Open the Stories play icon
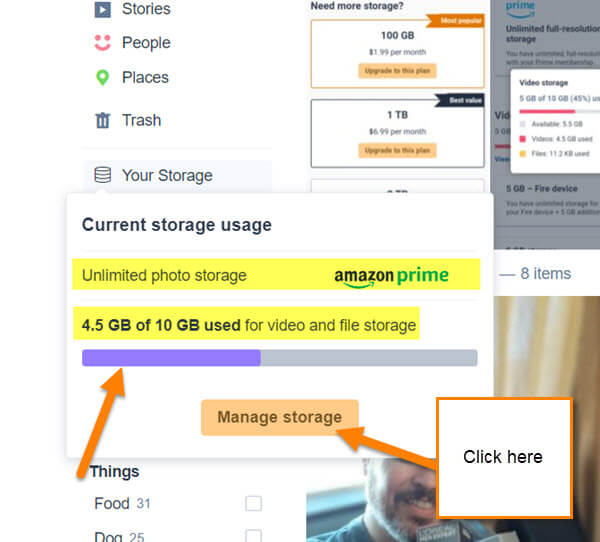This screenshot has width=600, height=542. (x=103, y=10)
